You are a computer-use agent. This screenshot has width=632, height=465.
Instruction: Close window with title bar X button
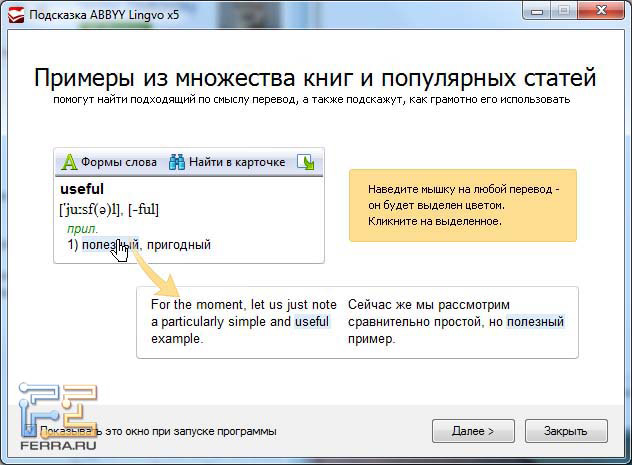tap(601, 10)
